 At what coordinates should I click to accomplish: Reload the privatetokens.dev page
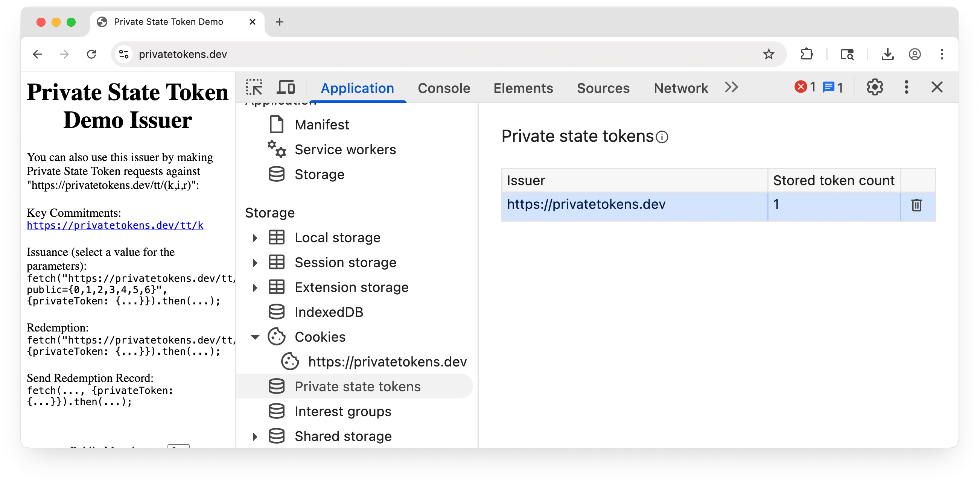coord(91,54)
